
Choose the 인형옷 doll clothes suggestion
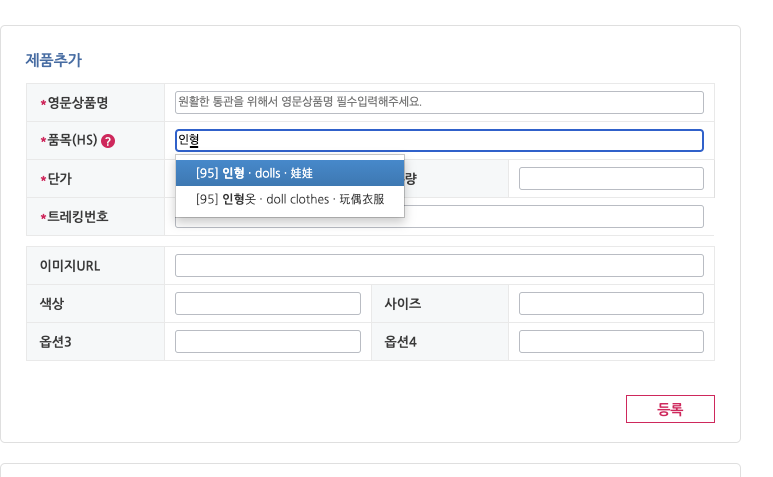(x=290, y=199)
